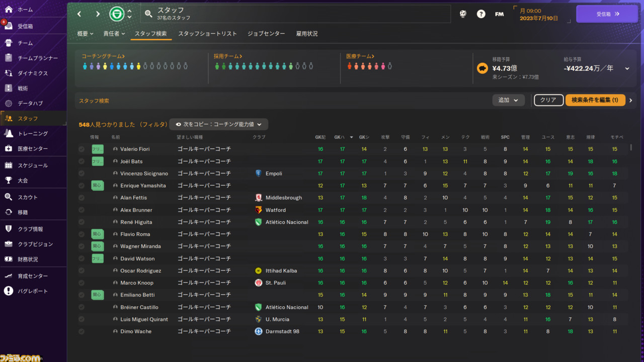Switch to ジョブセンター tab
This screenshot has width=644, height=362.
266,34
